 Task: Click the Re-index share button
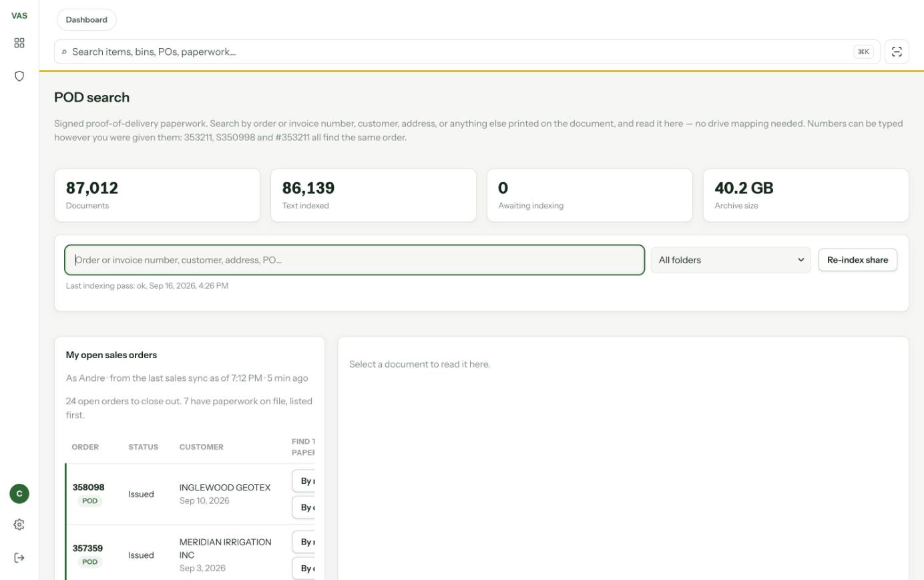pyautogui.click(x=858, y=260)
